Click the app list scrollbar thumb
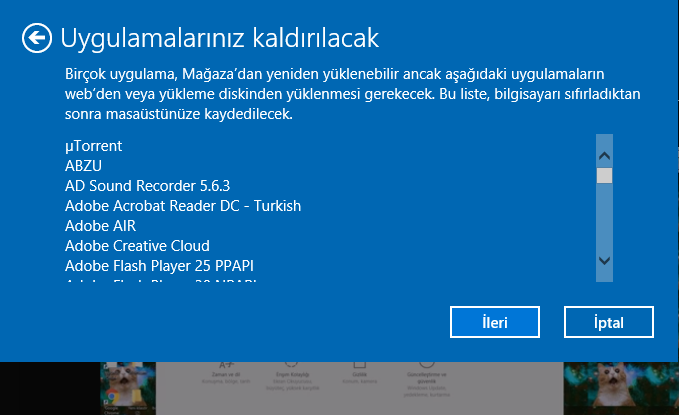The image size is (679, 415). [604, 175]
